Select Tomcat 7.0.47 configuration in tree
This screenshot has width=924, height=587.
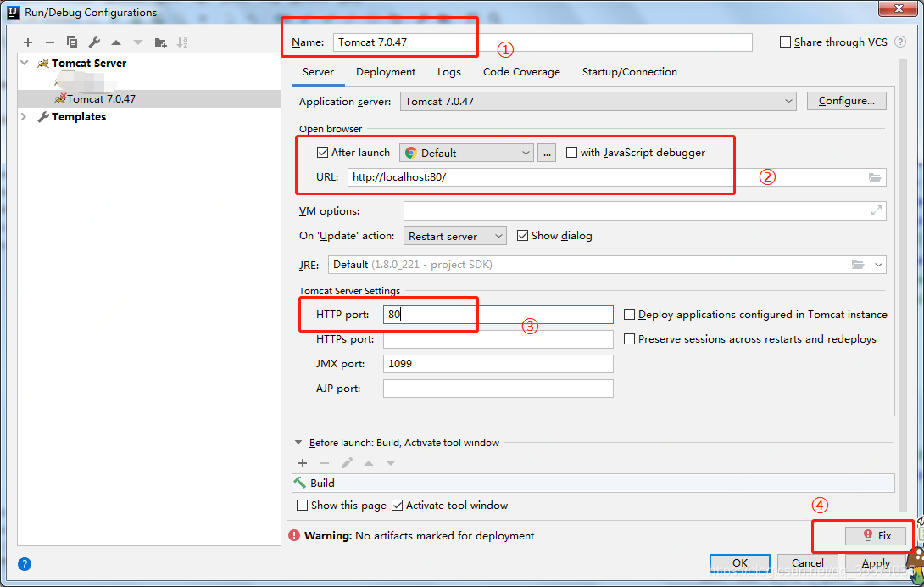point(149,98)
